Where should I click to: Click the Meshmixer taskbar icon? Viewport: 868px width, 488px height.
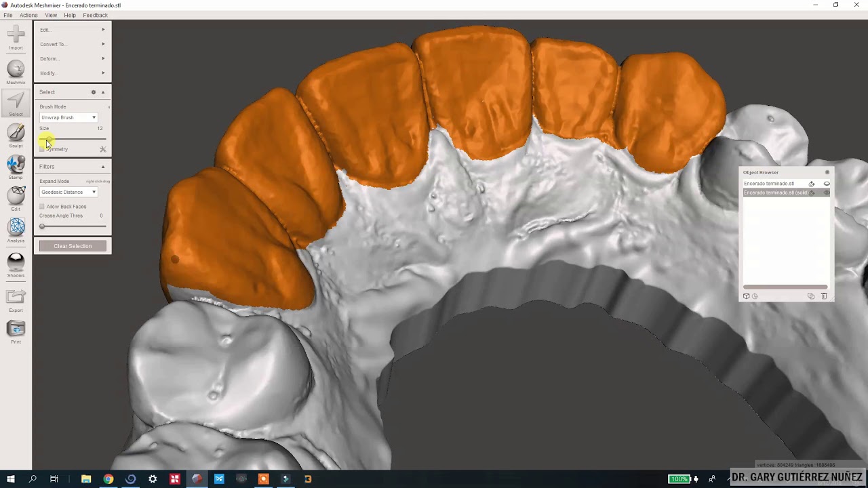point(197,479)
